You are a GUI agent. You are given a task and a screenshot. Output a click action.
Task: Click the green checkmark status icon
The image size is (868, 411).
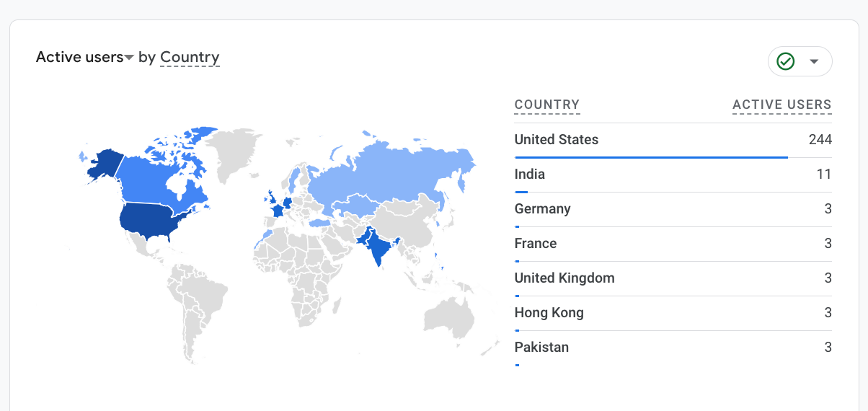click(x=786, y=61)
